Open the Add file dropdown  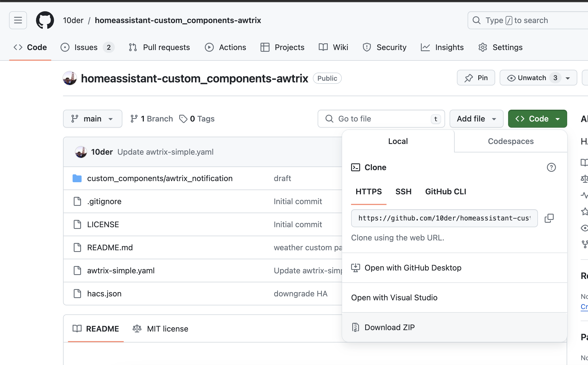pos(476,119)
